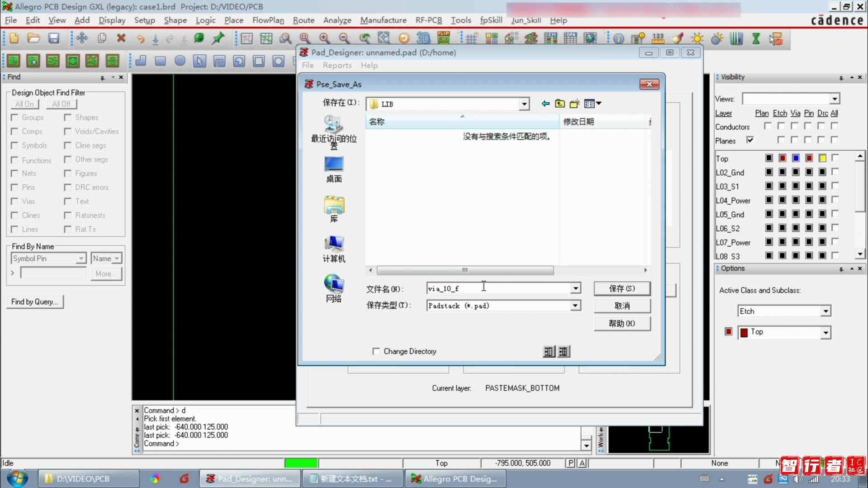Click the 123 measure ruler icon
The height and width of the screenshot is (488, 868).
(x=658, y=38)
